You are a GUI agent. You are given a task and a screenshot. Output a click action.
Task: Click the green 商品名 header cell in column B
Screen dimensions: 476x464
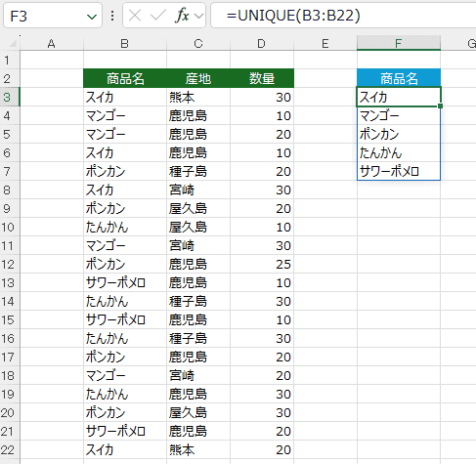click(x=125, y=78)
